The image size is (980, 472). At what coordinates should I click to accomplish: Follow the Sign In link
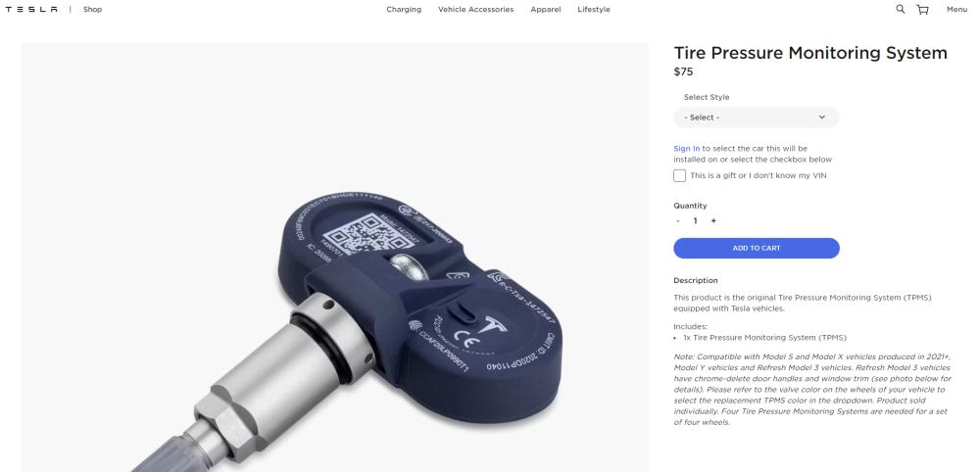tap(686, 149)
